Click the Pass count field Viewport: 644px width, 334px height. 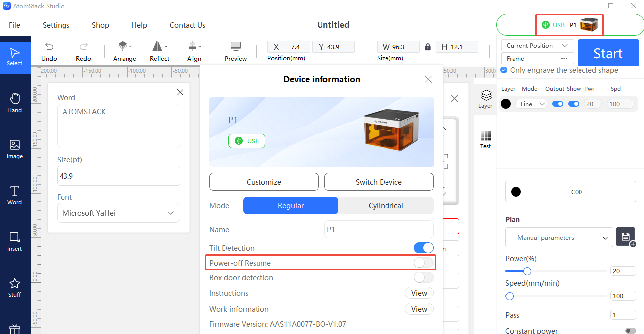623,315
